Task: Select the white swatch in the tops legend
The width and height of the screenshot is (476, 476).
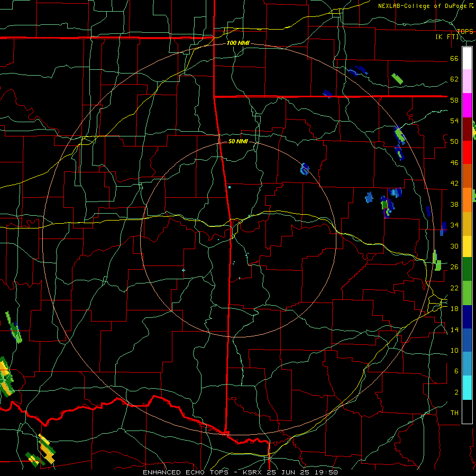Action: coord(467,58)
